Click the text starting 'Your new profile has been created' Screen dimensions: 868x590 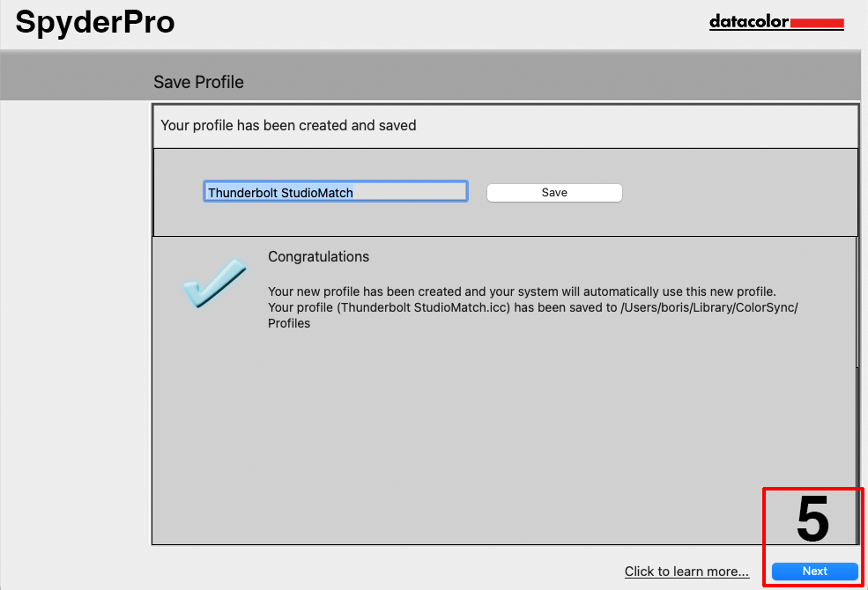522,291
